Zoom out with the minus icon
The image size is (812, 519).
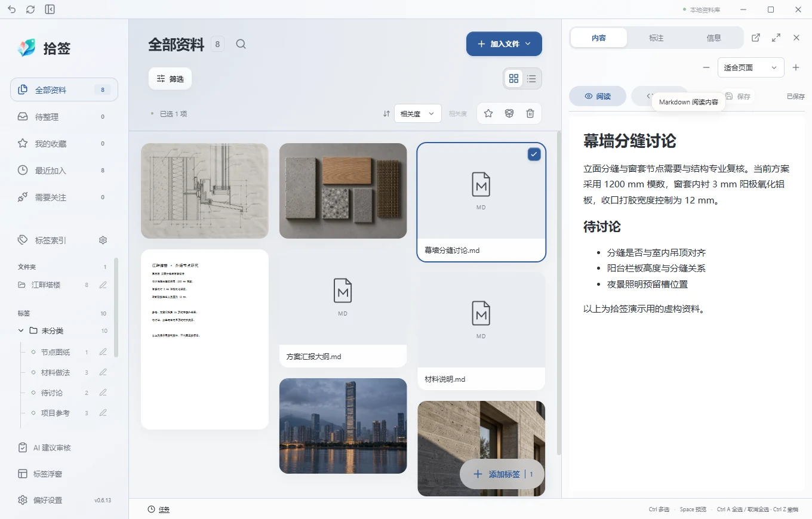[x=706, y=67]
